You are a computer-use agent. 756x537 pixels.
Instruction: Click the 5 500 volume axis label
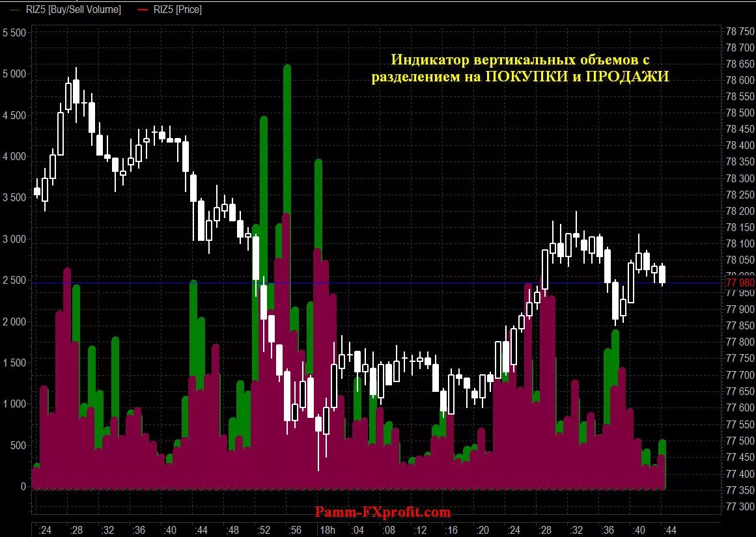(x=14, y=33)
